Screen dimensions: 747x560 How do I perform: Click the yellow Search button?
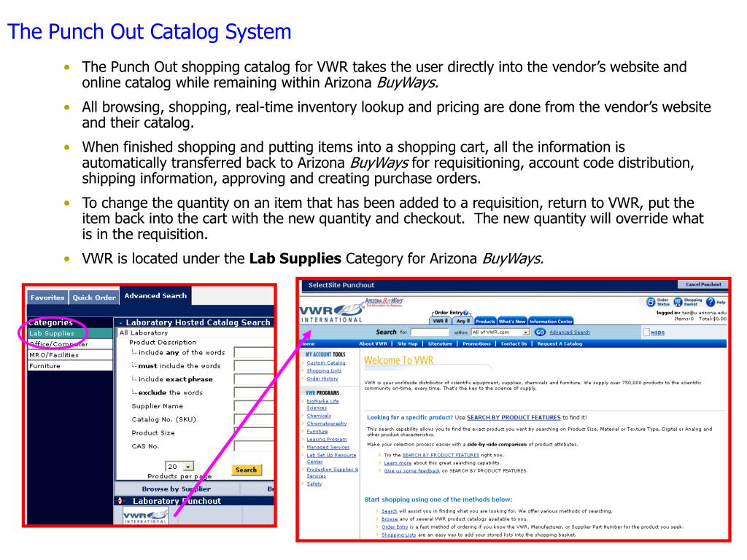coord(247,470)
